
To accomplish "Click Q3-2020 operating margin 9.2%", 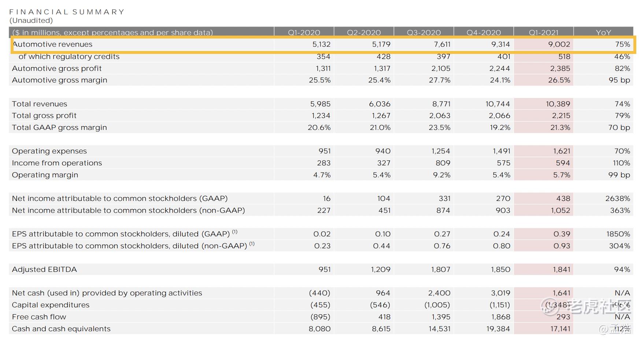I will pos(442,175).
